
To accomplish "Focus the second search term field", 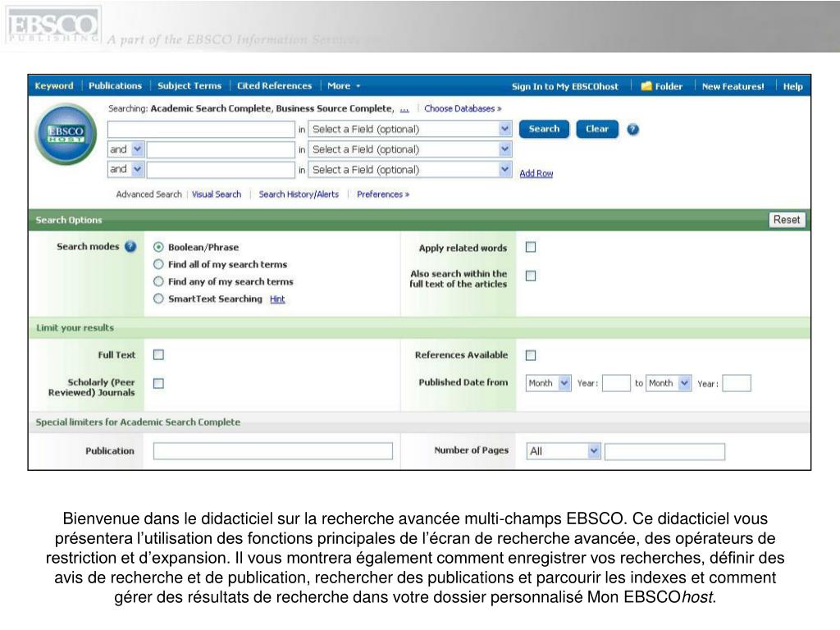I will pyautogui.click(x=221, y=149).
